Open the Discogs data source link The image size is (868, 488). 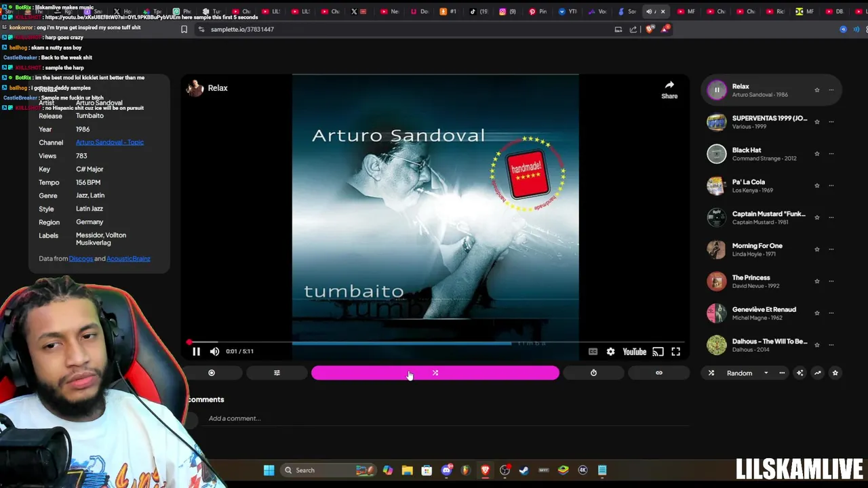[x=81, y=258]
